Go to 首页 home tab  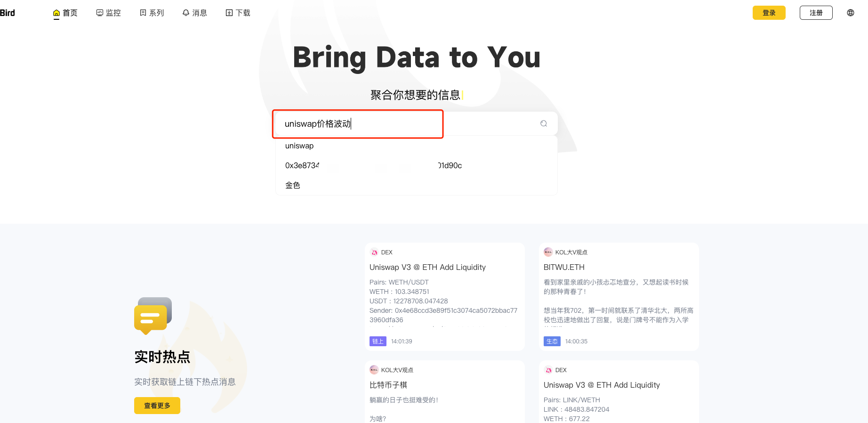[x=65, y=13]
